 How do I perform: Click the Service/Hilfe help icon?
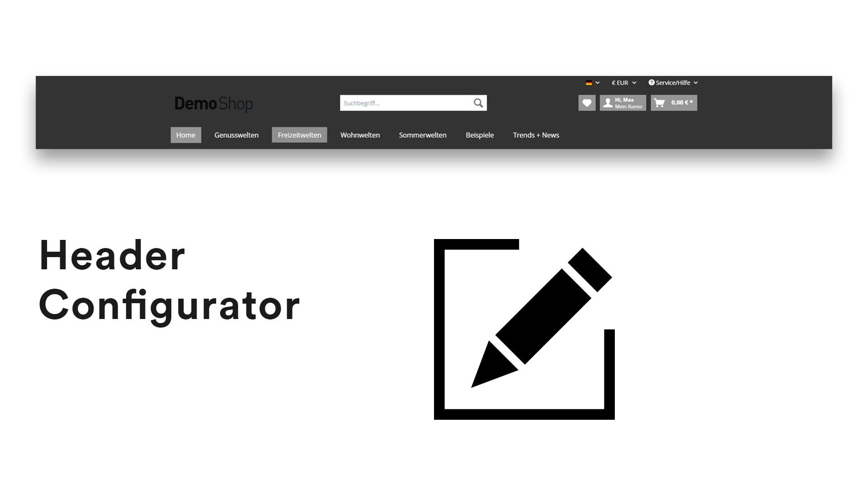(x=651, y=82)
